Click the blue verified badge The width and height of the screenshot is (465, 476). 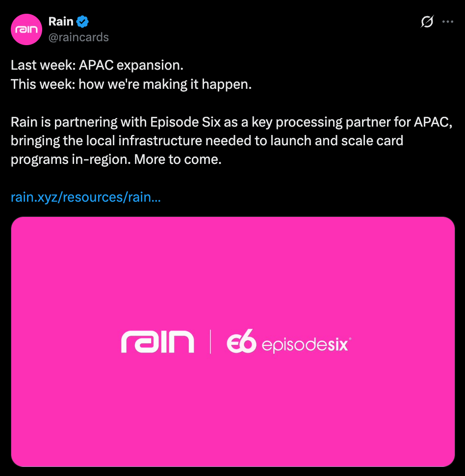tap(82, 22)
